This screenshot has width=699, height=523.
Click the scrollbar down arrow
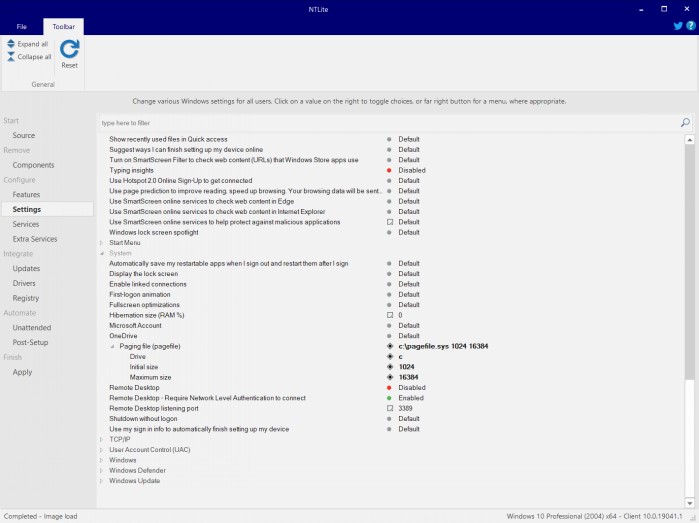[690, 503]
